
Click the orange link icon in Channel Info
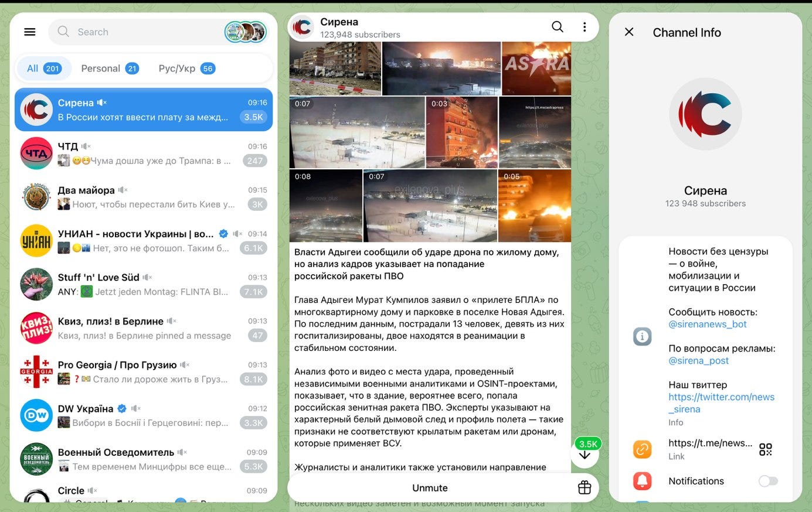pos(643,449)
